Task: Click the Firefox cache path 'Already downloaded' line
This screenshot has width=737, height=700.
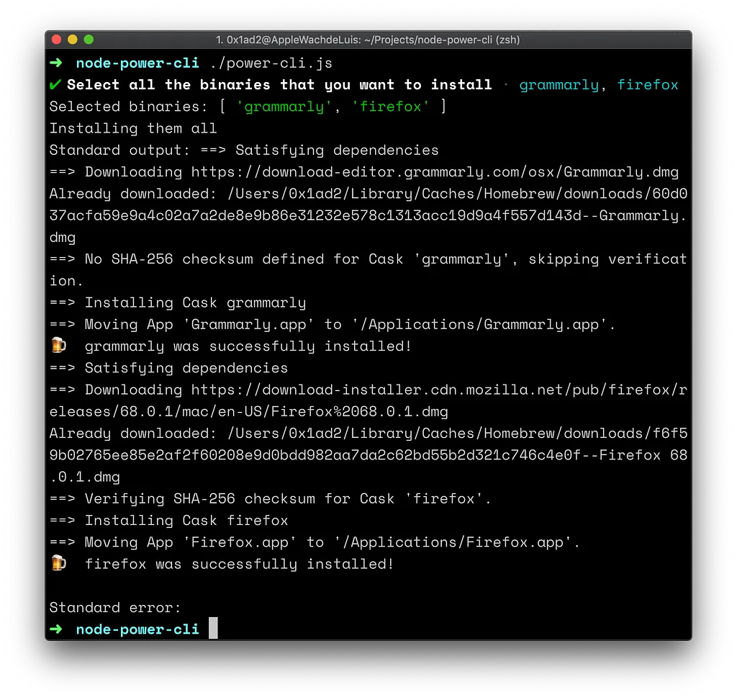Action: pyautogui.click(x=368, y=455)
